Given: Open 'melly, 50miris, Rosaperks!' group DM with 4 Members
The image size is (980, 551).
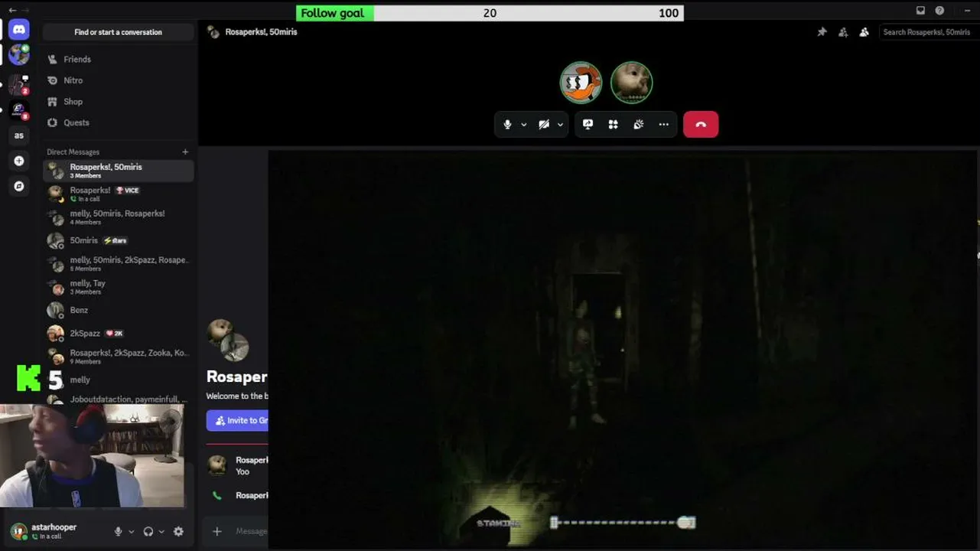Looking at the screenshot, I should pyautogui.click(x=119, y=217).
